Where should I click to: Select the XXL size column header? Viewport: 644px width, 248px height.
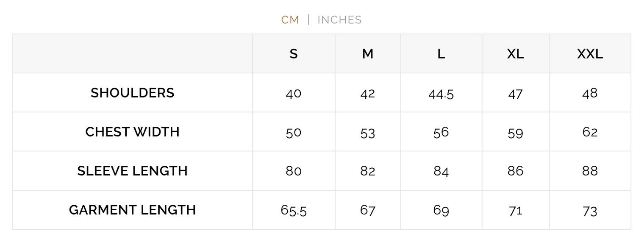tap(590, 54)
